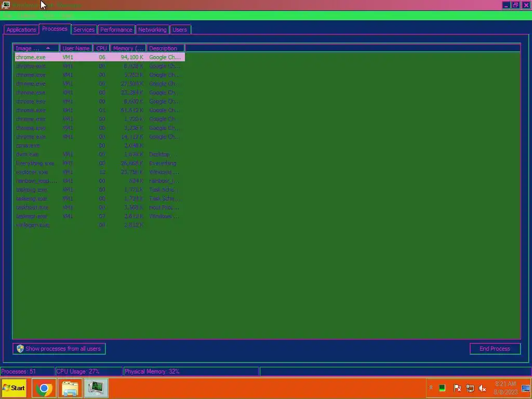Screen dimensions: 532x399
Task: Select taskeng.exe row using 1,724 K
Action: click(x=100, y=198)
